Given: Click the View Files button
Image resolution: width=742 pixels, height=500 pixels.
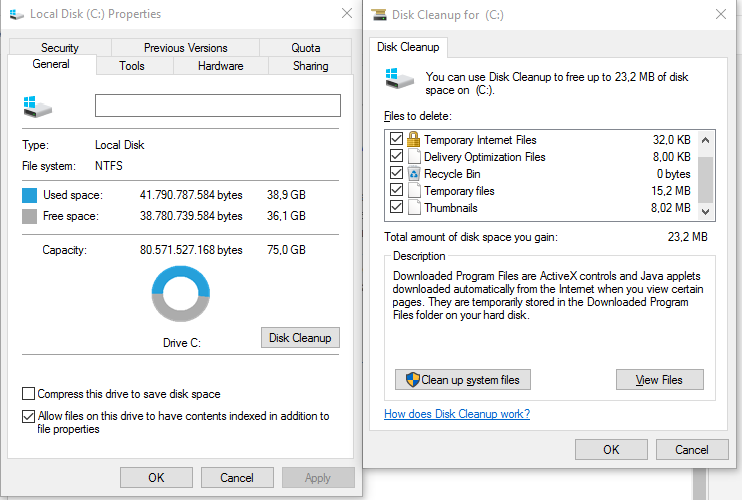Looking at the screenshot, I should [660, 380].
